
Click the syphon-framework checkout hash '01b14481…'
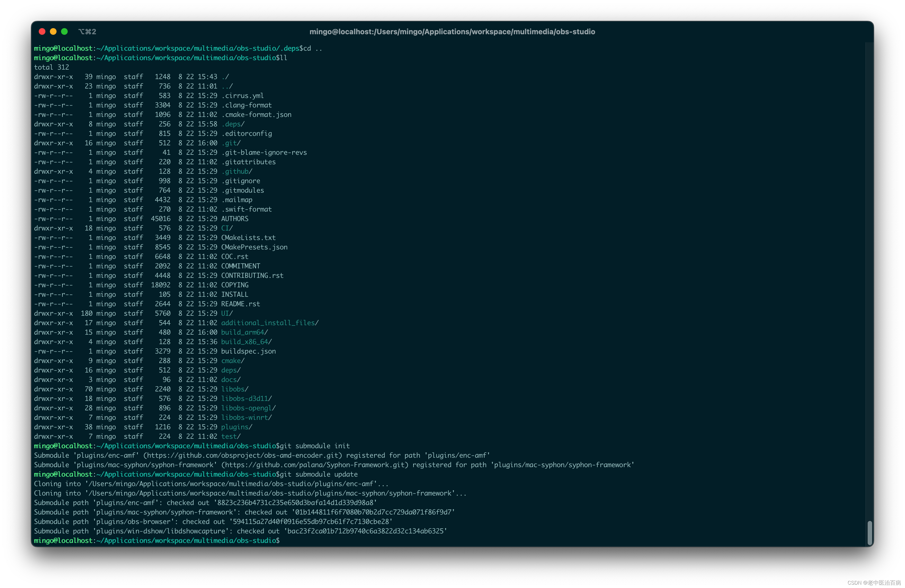pyautogui.click(x=373, y=512)
